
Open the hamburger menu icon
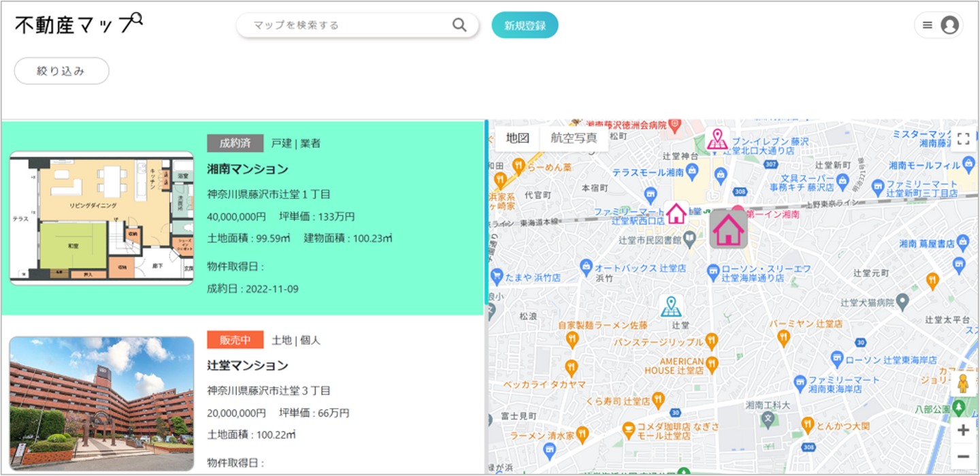coord(927,25)
